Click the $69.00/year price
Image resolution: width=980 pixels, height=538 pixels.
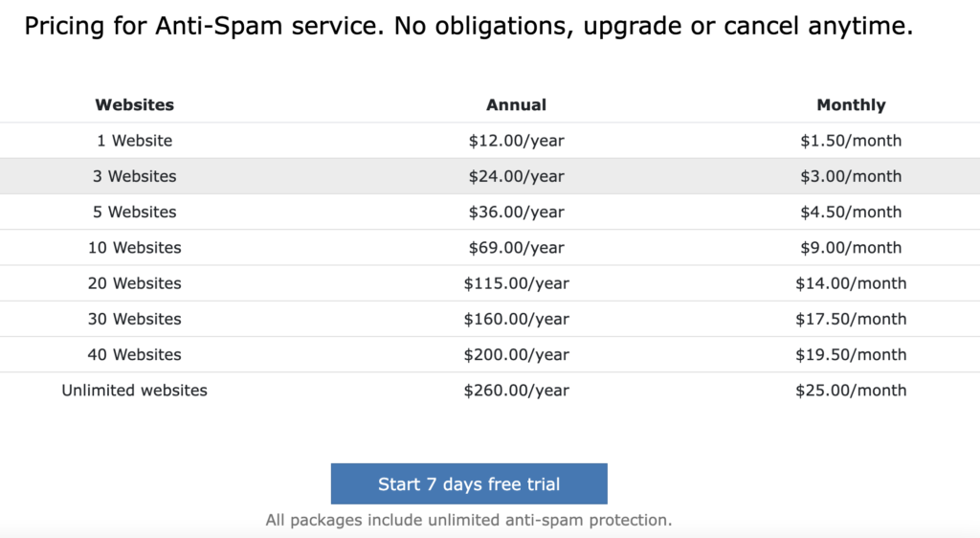(x=516, y=247)
